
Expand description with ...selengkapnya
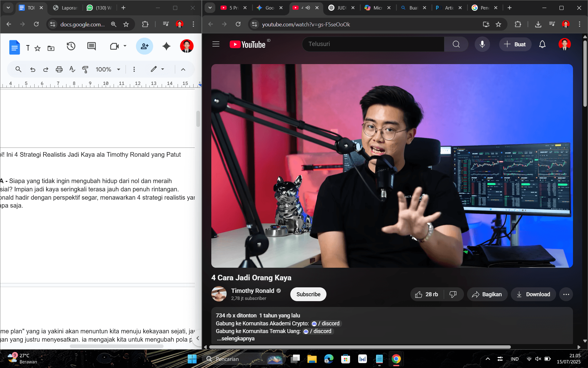(236, 339)
